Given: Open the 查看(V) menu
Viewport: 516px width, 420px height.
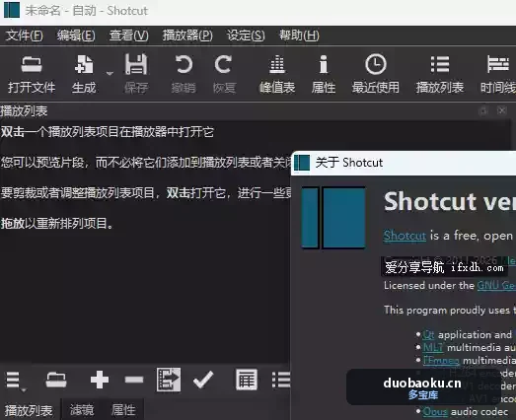Looking at the screenshot, I should click(128, 35).
